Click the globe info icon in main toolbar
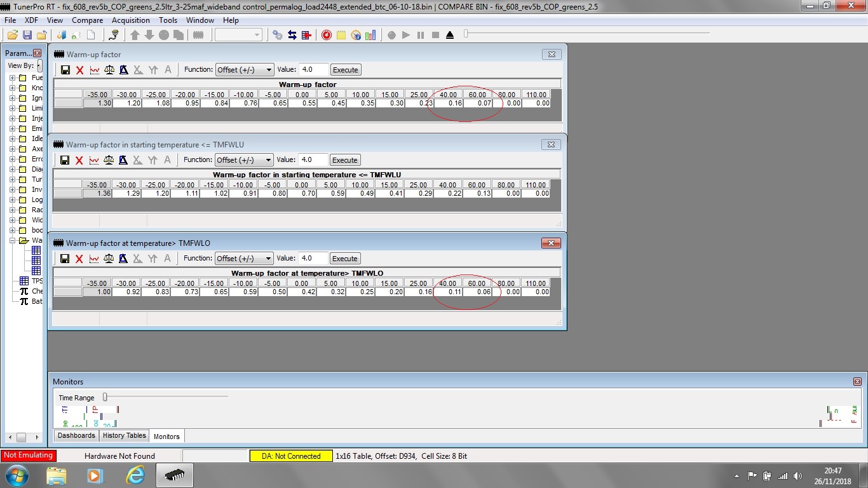This screenshot has height=488, width=868. [x=356, y=35]
